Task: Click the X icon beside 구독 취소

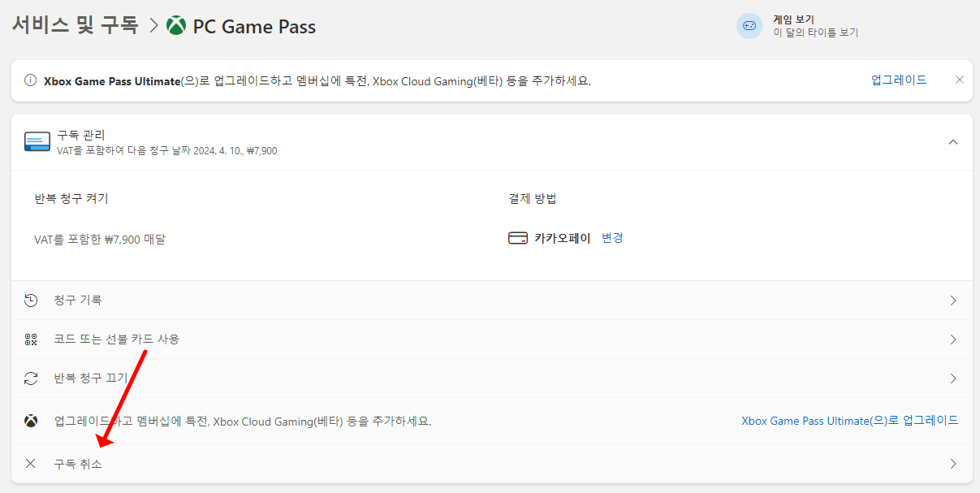Action: [x=31, y=464]
